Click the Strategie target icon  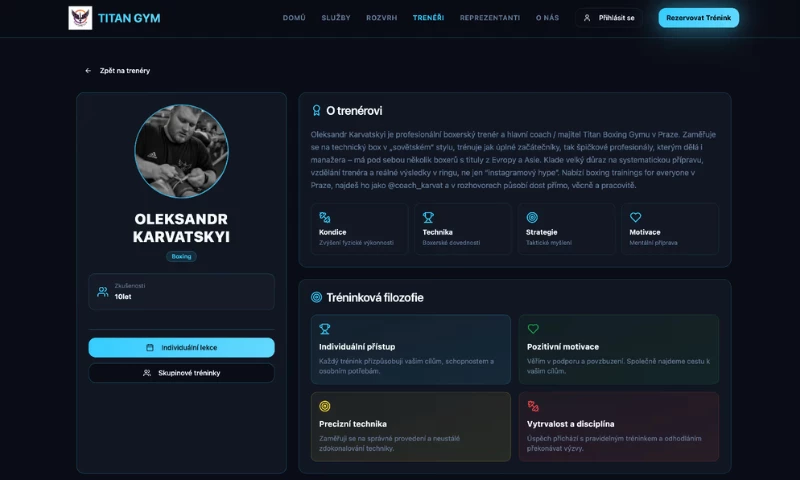point(532,217)
